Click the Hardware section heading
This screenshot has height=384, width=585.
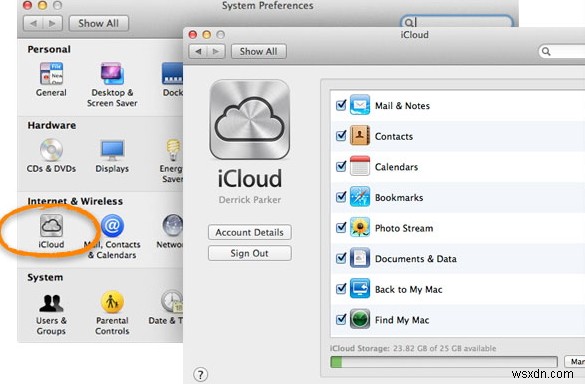51,125
